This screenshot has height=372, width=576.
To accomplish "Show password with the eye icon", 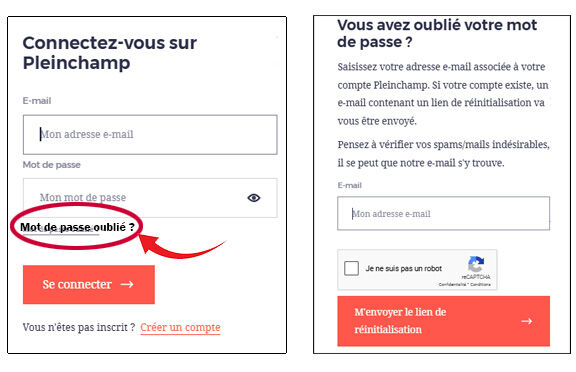I will pyautogui.click(x=254, y=198).
